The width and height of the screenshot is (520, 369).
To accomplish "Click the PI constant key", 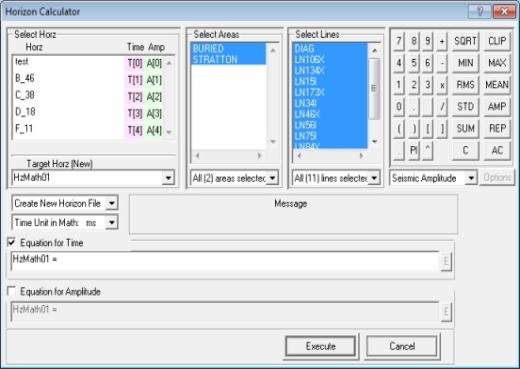I will [x=413, y=151].
